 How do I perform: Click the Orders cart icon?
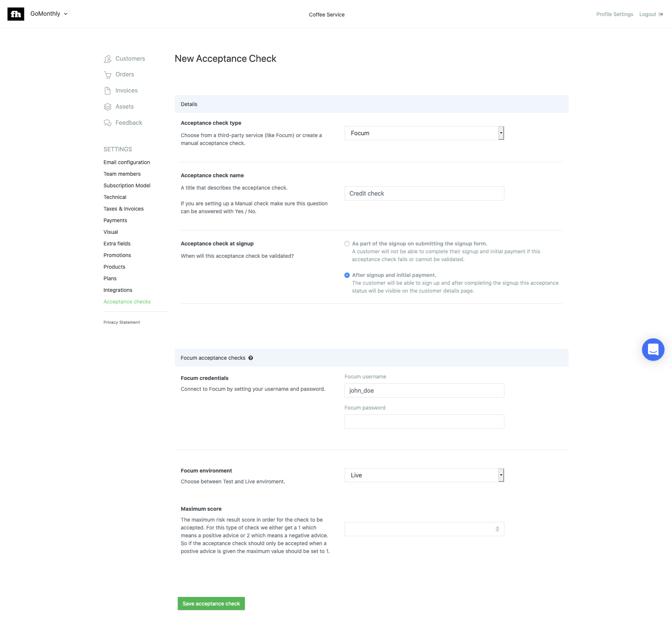[x=108, y=75]
